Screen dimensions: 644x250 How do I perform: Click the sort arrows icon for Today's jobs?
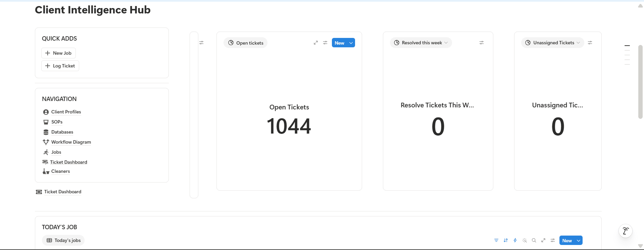point(506,240)
